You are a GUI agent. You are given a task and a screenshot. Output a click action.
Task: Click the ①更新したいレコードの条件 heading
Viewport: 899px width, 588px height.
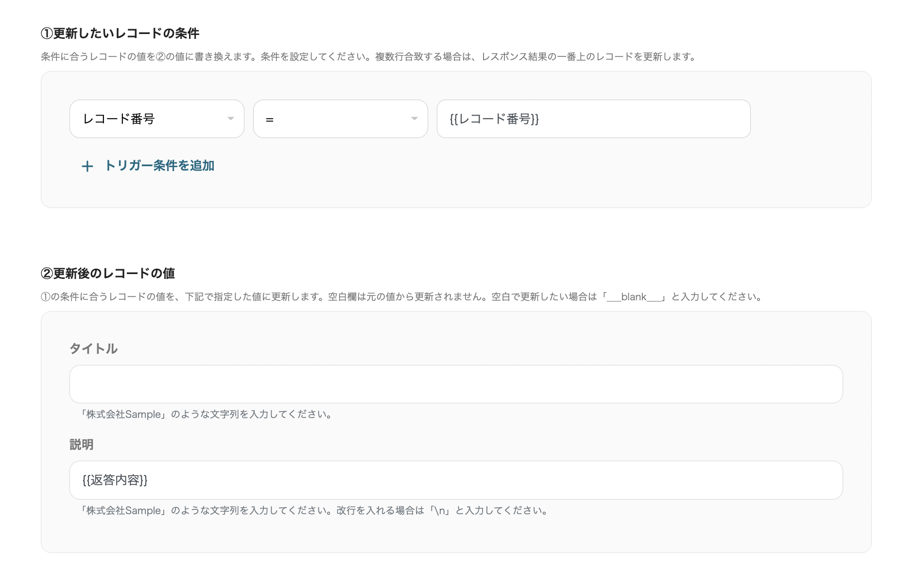click(120, 34)
